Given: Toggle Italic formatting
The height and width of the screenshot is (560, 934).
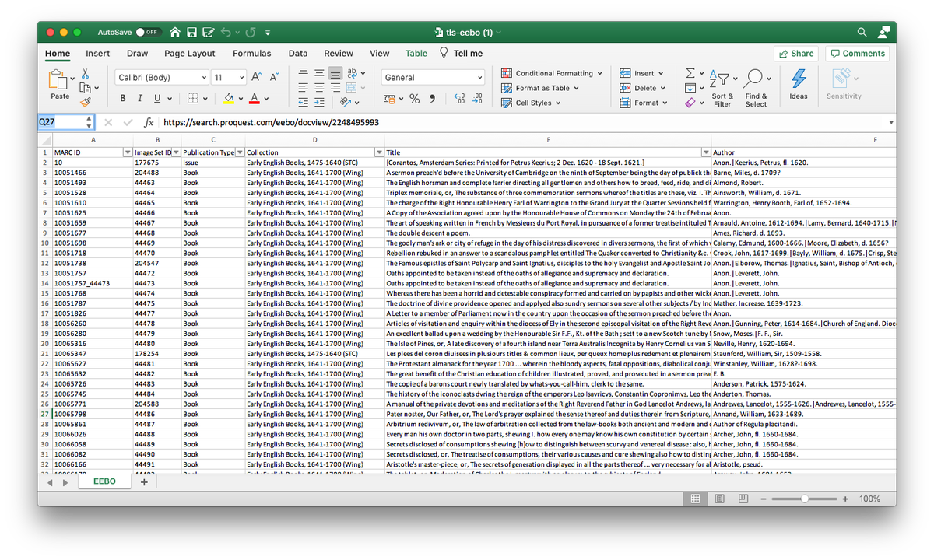Looking at the screenshot, I should point(140,99).
